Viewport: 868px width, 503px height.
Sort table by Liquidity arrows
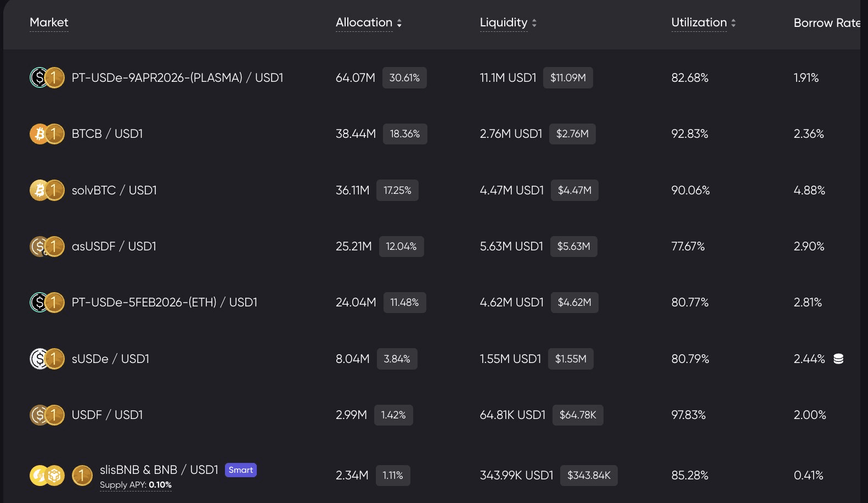(x=534, y=23)
